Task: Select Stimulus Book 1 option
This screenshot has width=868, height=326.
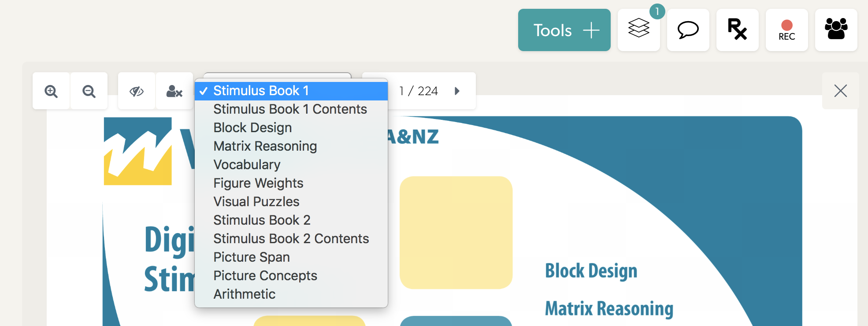Action: (291, 91)
